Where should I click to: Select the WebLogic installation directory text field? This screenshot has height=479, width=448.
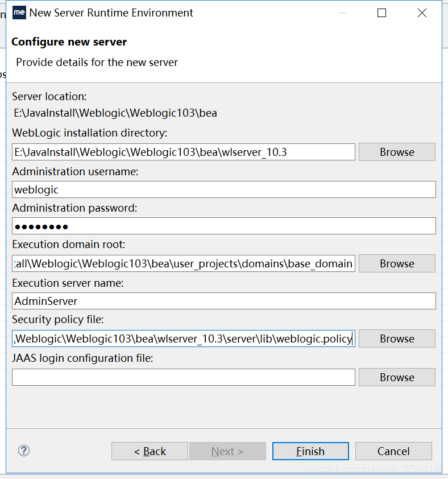pyautogui.click(x=182, y=152)
